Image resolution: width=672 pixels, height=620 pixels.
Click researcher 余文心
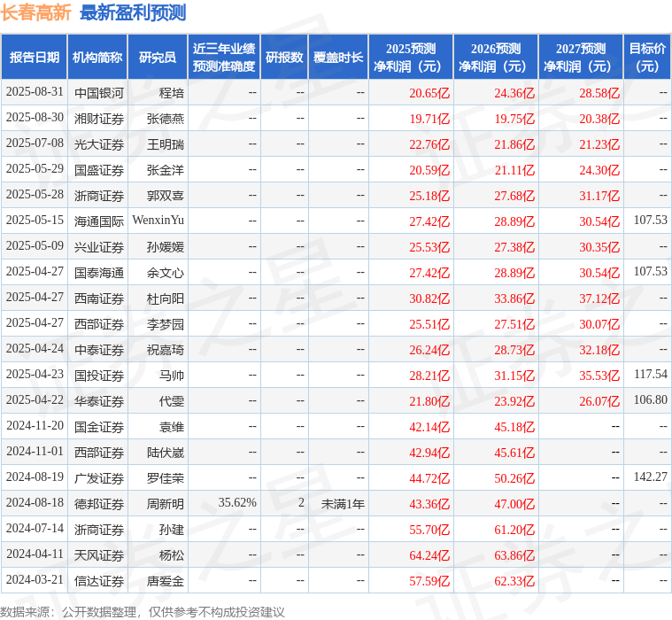(166, 273)
